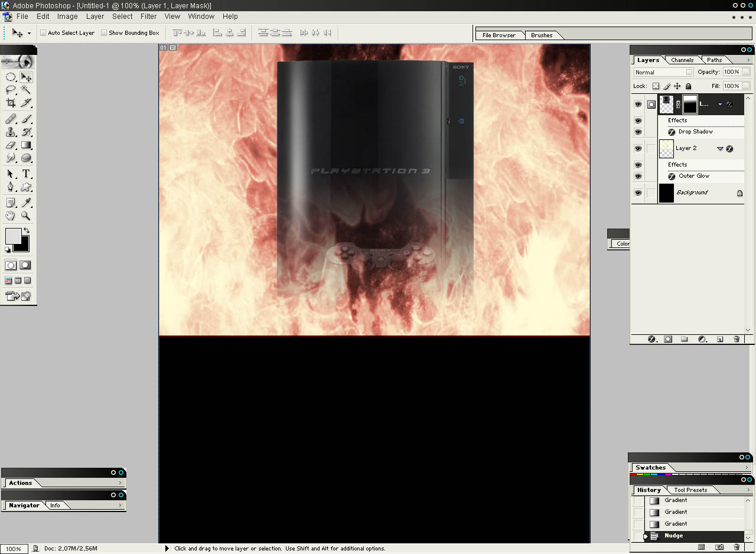This screenshot has width=756, height=554.
Task: Select the Hand tool
Action: point(11,216)
